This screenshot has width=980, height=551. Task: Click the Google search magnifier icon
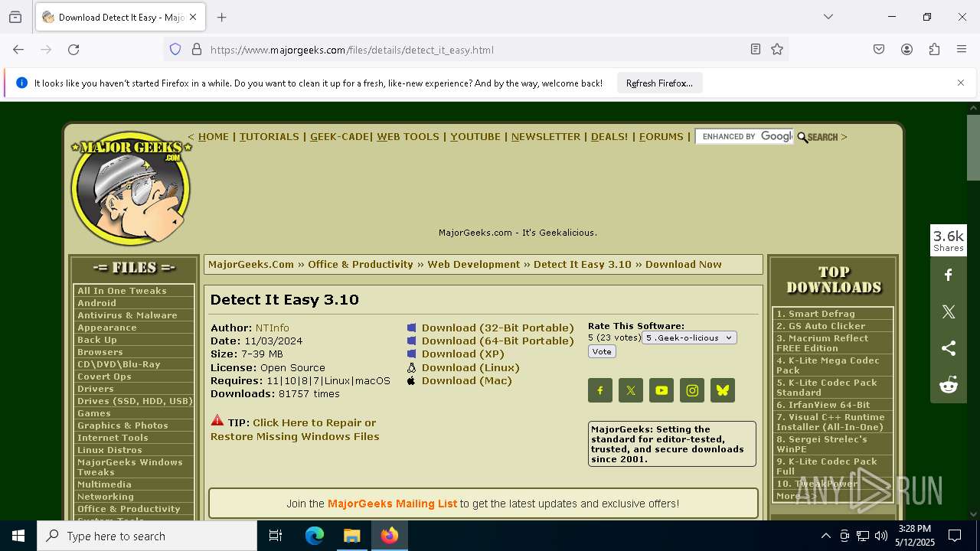click(x=802, y=137)
